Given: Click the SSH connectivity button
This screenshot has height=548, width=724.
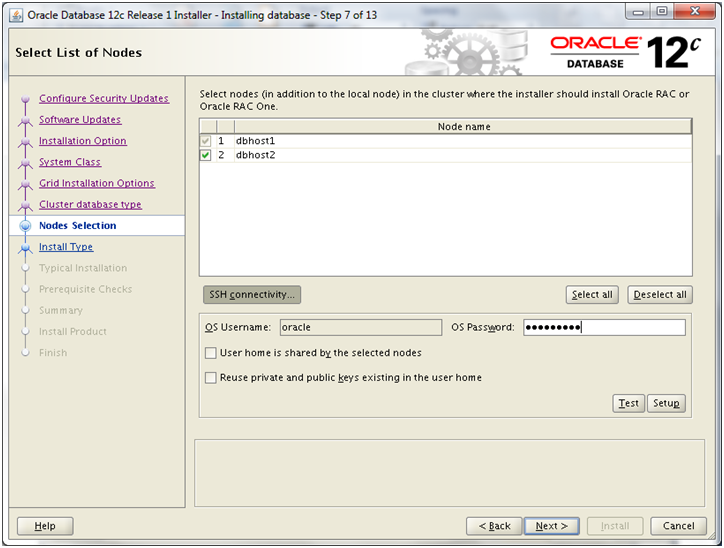Looking at the screenshot, I should click(x=252, y=295).
